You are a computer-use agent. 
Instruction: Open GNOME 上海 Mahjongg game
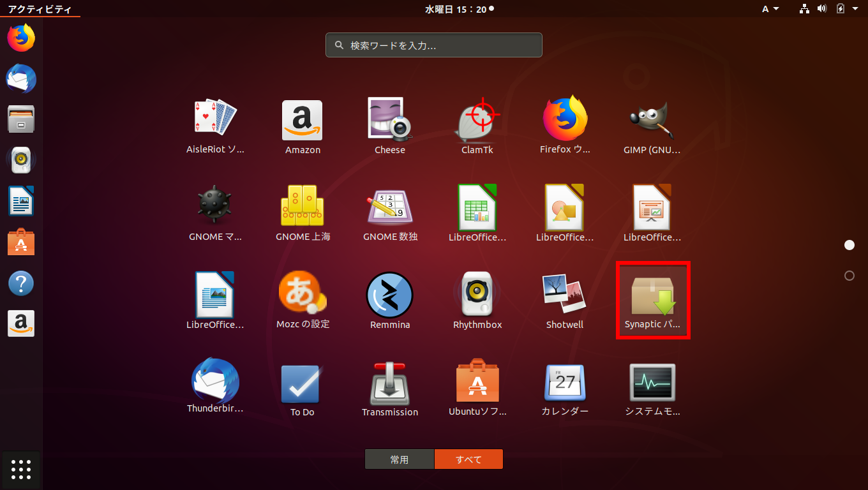(x=303, y=214)
